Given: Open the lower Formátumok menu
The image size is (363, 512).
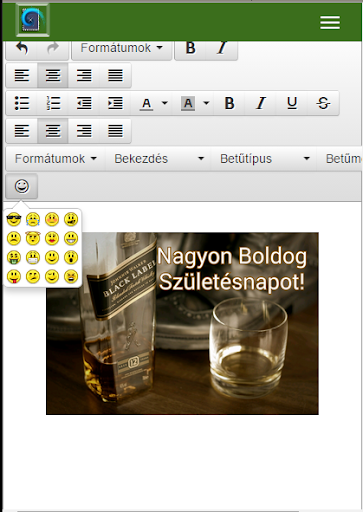Looking at the screenshot, I should [56, 159].
